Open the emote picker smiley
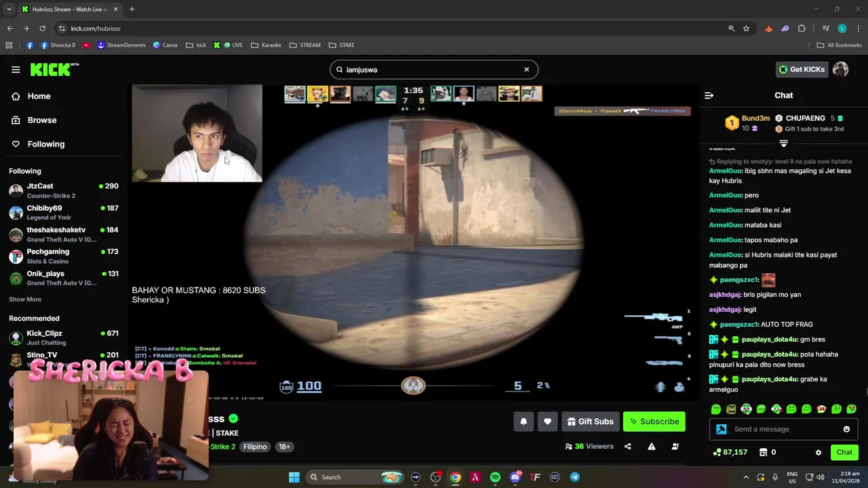868x488 pixels. click(x=846, y=429)
